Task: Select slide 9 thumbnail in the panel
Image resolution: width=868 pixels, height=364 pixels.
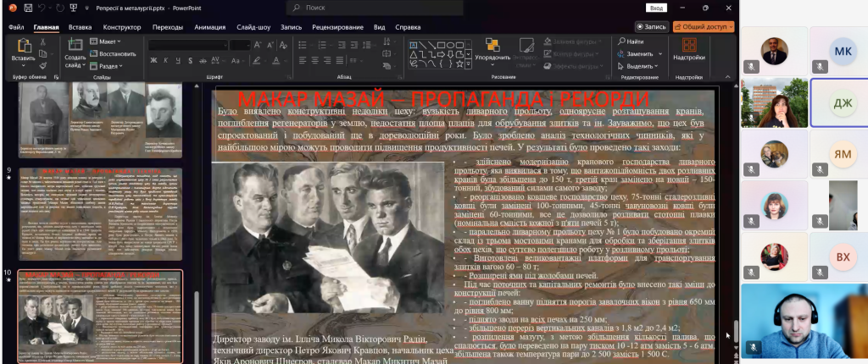Action: (100, 213)
